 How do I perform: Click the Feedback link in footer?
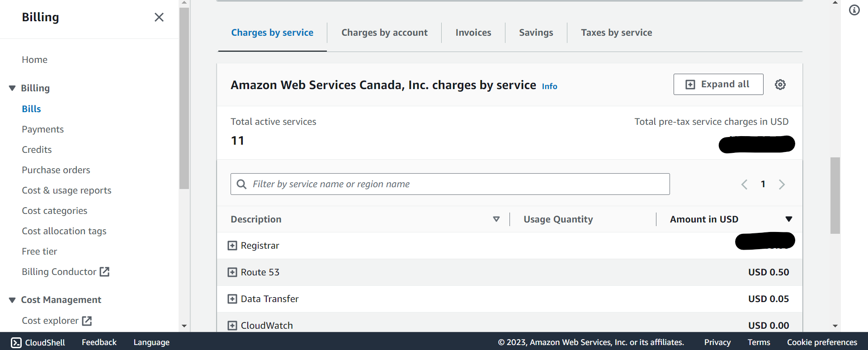point(99,342)
